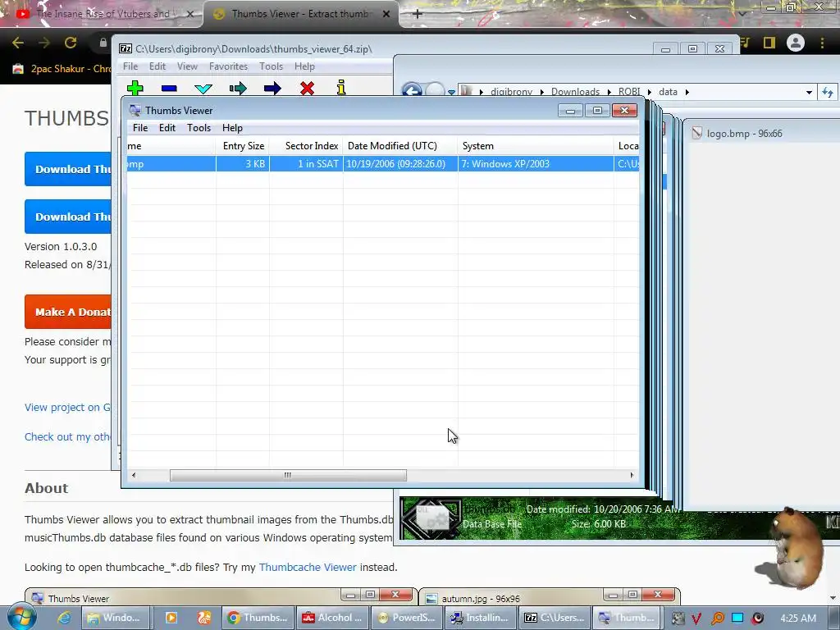Screen dimensions: 840x630
Task: Open the View menu in 7-Zip
Action: tap(187, 66)
